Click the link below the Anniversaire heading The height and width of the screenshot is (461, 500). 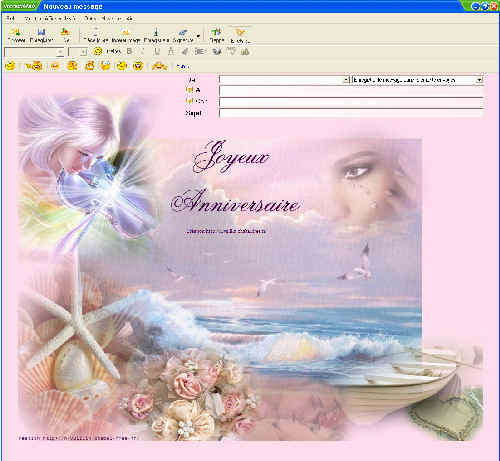coord(226,231)
